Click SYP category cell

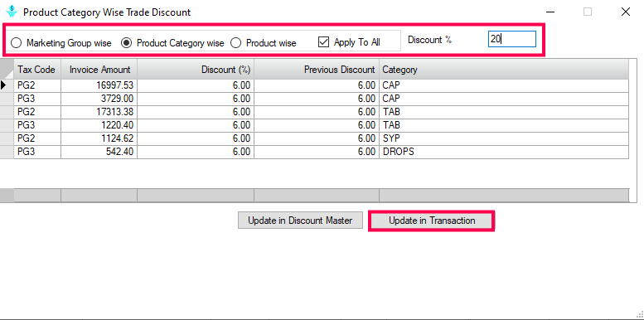504,138
